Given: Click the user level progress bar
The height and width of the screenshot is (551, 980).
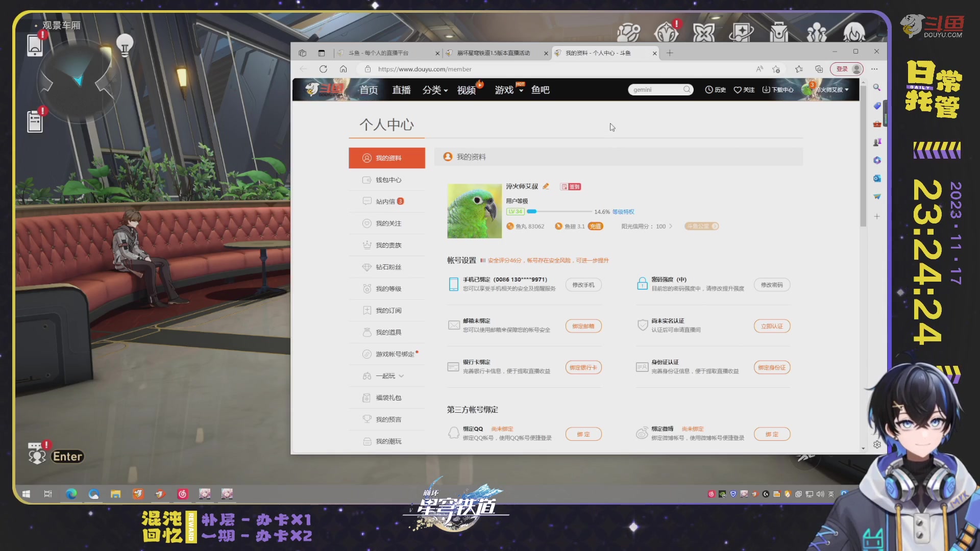Looking at the screenshot, I should tap(559, 211).
